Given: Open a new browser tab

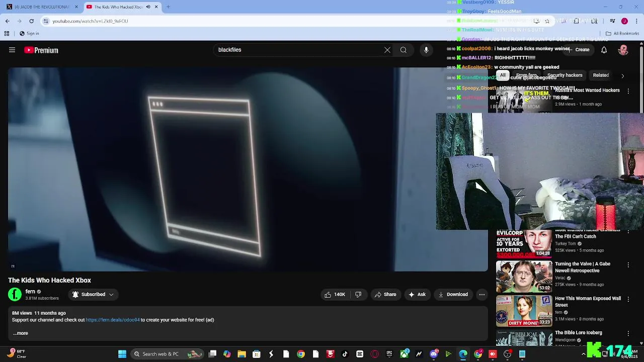Looking at the screenshot, I should coord(168,7).
